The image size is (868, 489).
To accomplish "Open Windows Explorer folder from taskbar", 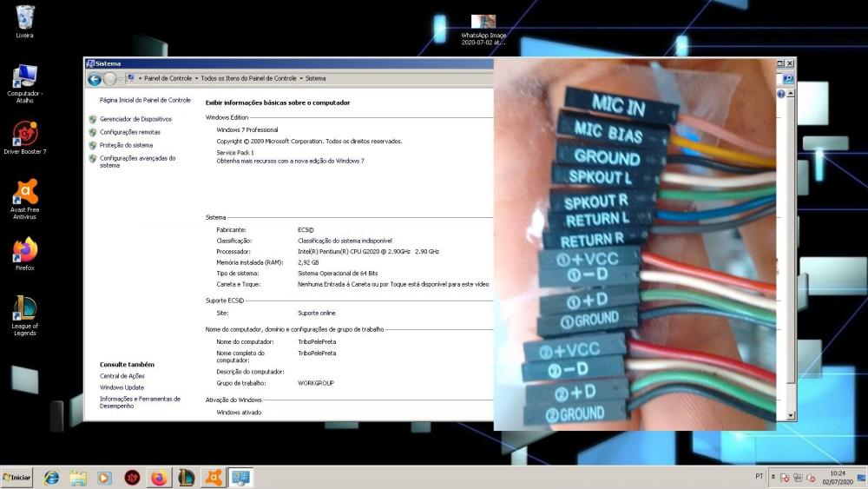I will 78,478.
